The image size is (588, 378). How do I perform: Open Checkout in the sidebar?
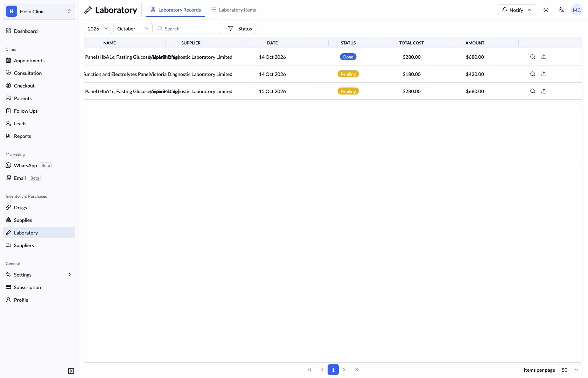pos(39,86)
